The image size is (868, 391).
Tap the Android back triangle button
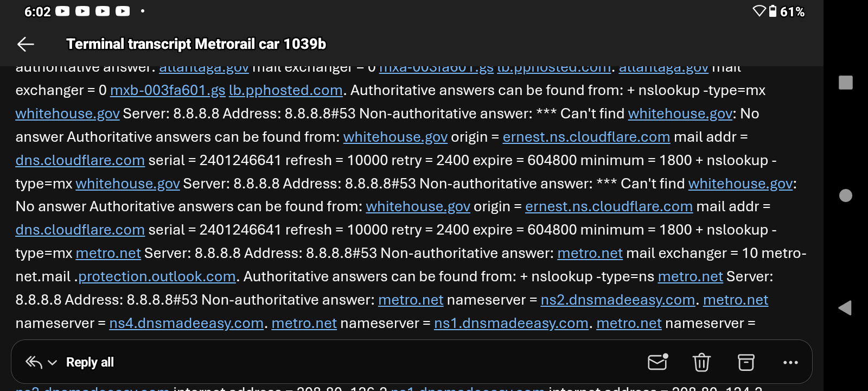pyautogui.click(x=845, y=308)
